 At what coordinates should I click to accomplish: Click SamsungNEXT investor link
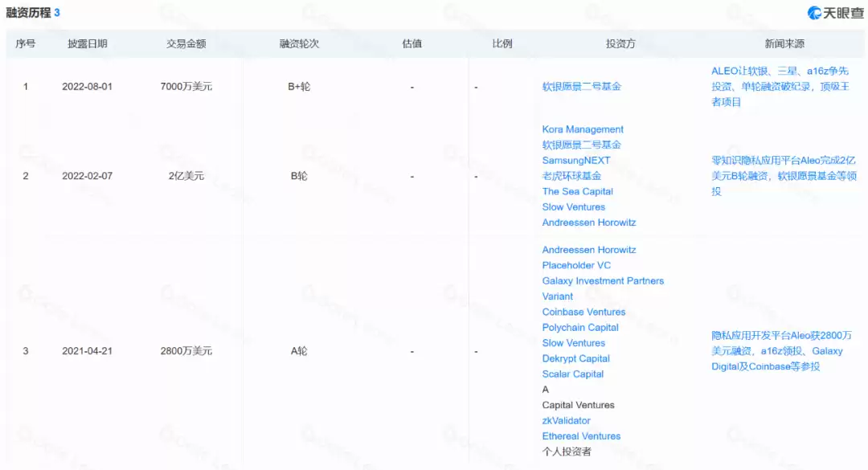[x=575, y=160]
